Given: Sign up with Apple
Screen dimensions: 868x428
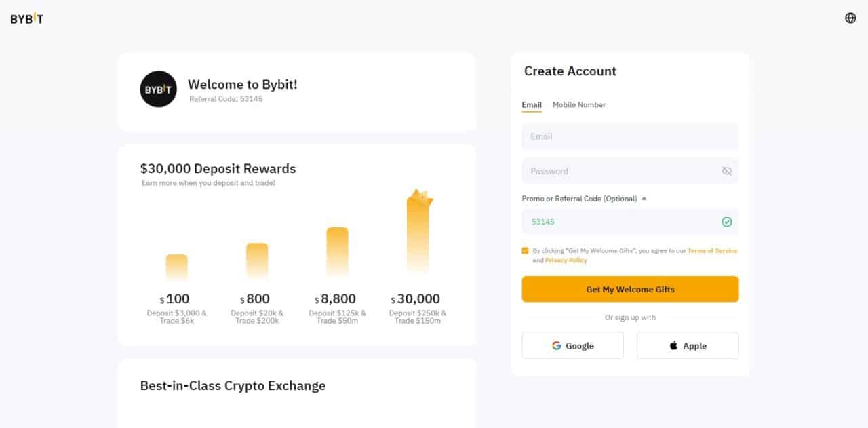Looking at the screenshot, I should [688, 345].
